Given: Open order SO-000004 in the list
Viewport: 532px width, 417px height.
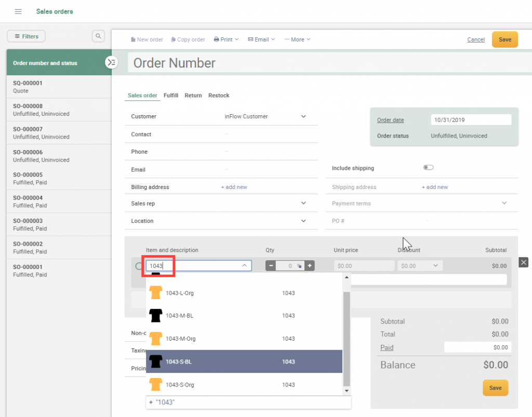Looking at the screenshot, I should pyautogui.click(x=59, y=201).
